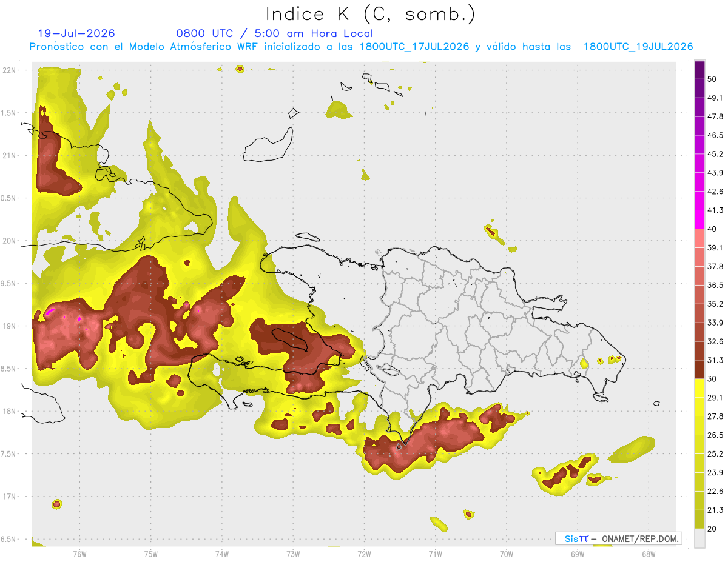The width and height of the screenshot is (728, 562).
Task: Click the "ONAMET/REP.DOM." credit label
Action: (640, 538)
